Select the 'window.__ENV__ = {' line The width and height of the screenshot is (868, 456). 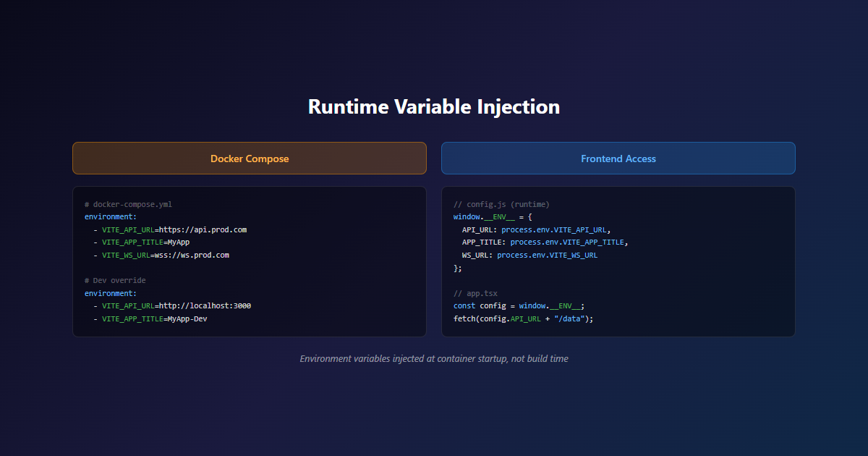click(x=493, y=217)
